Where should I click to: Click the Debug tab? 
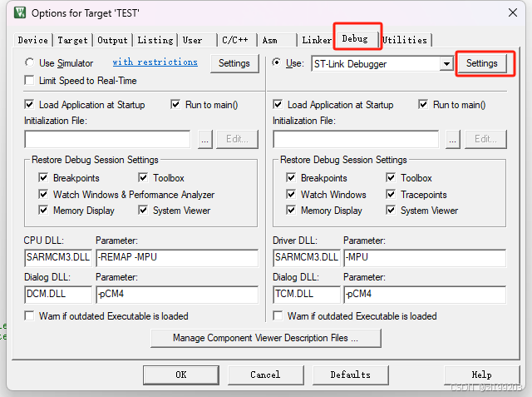pyautogui.click(x=356, y=38)
